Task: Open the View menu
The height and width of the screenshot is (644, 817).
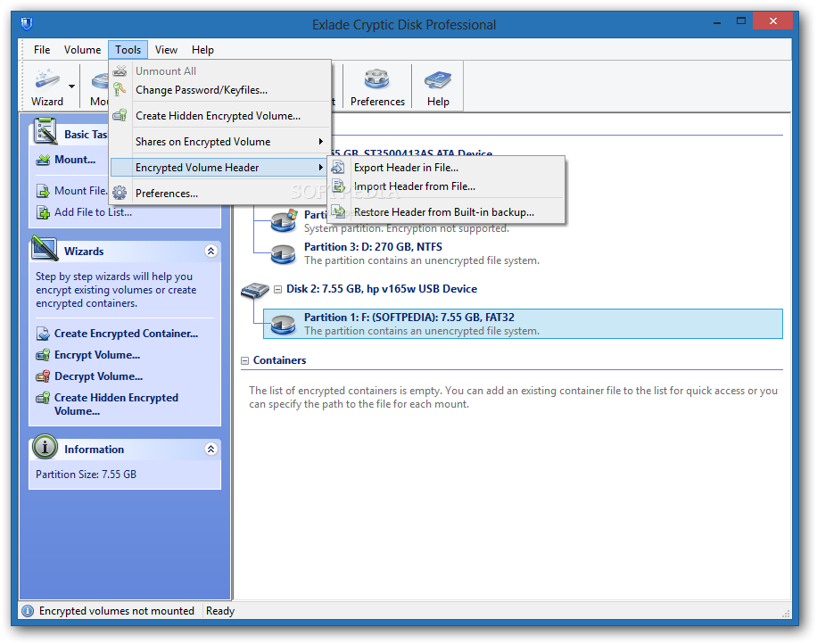Action: [166, 49]
